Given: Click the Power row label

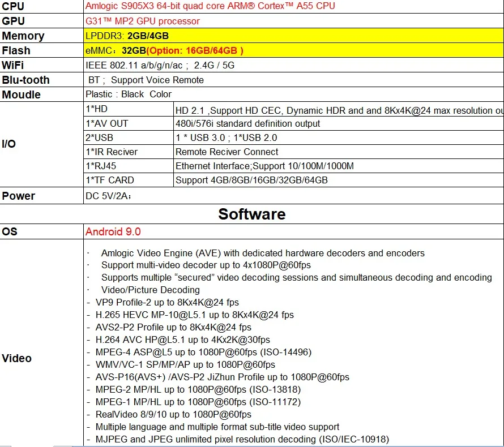Looking at the screenshot, I should tap(18, 196).
